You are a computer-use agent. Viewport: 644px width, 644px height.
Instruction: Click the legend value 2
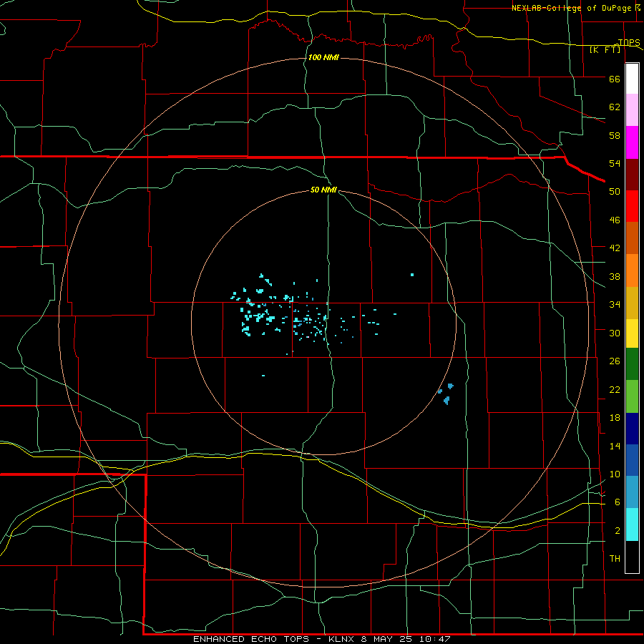(x=618, y=531)
